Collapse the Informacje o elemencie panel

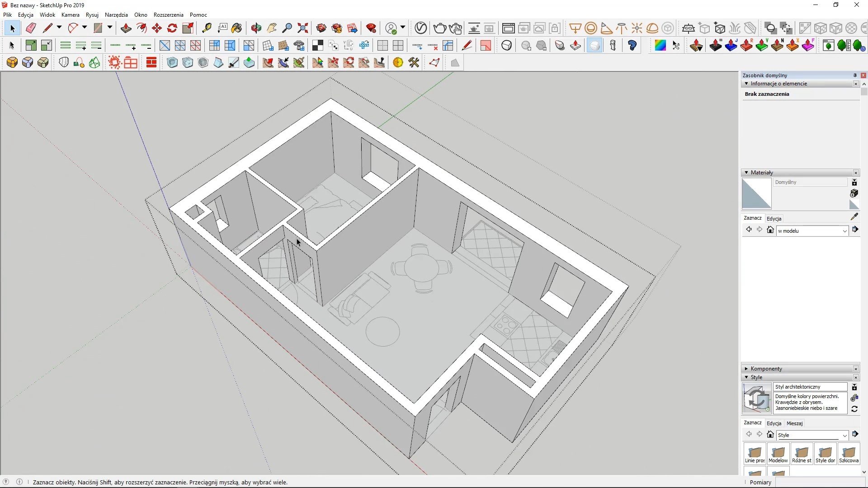[746, 84]
